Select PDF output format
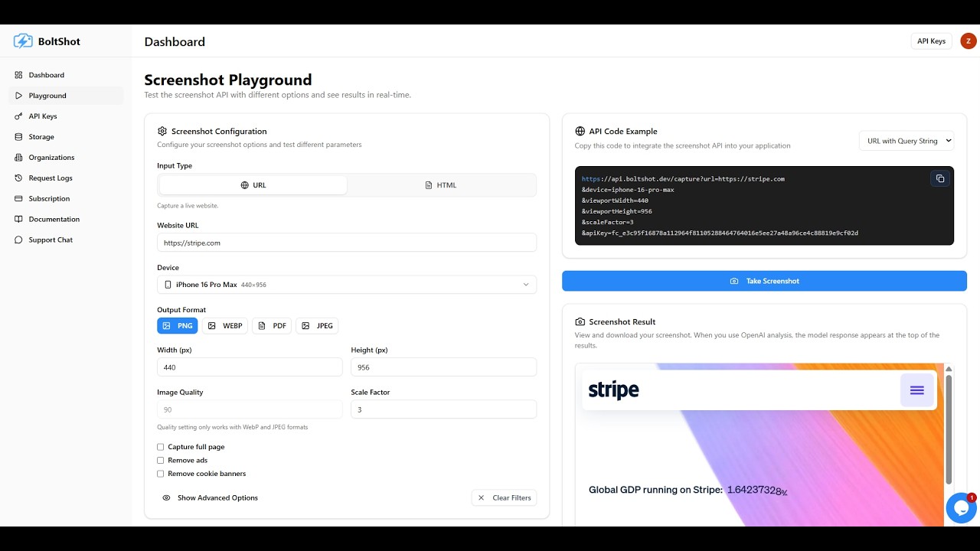980x551 pixels. 272,326
